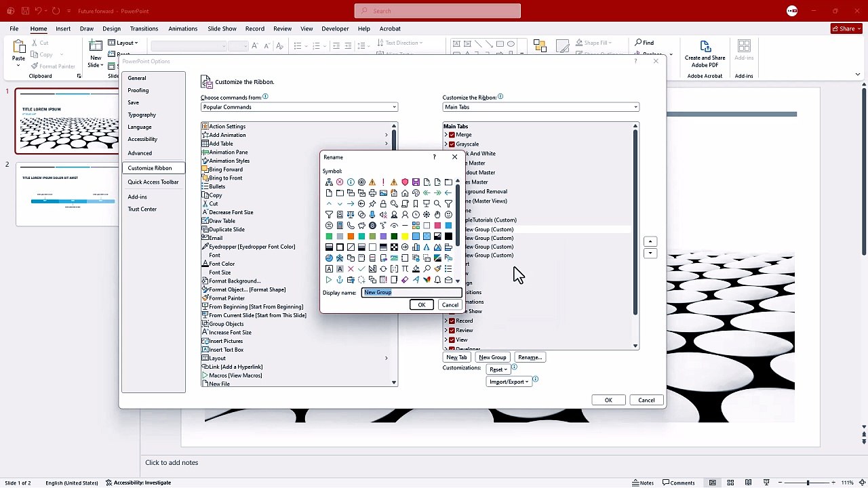Choose the printer symbol in the grid
The image size is (868, 488).
372,193
